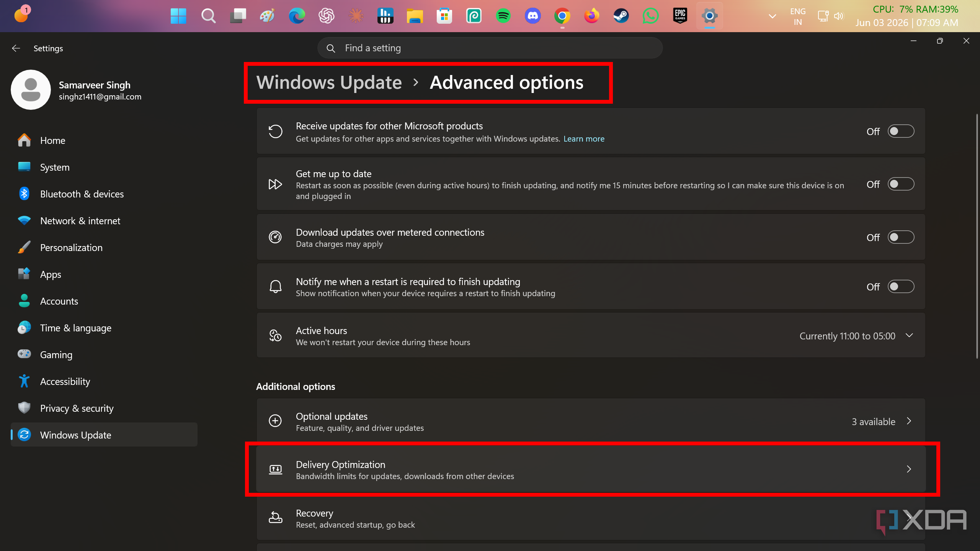Turn on Download updates over metered connections

(x=901, y=237)
